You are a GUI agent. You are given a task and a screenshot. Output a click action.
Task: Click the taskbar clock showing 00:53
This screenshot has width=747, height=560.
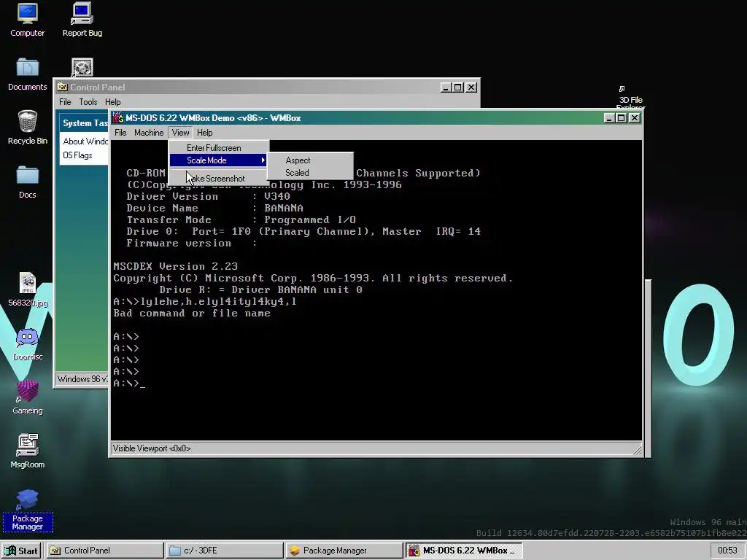point(727,551)
